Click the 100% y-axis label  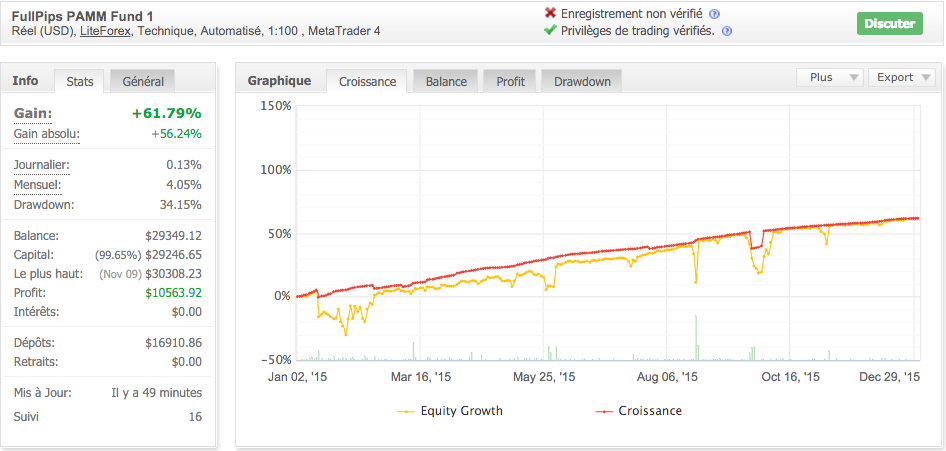click(x=276, y=170)
